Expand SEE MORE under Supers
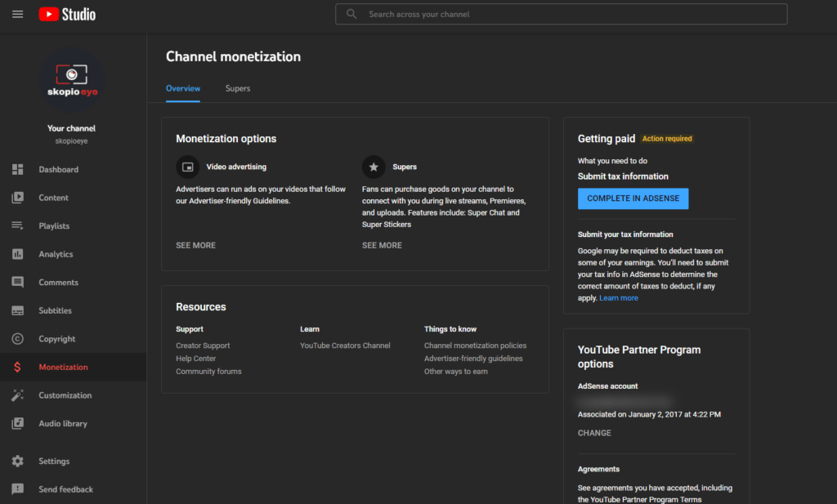This screenshot has height=504, width=837. click(x=382, y=245)
